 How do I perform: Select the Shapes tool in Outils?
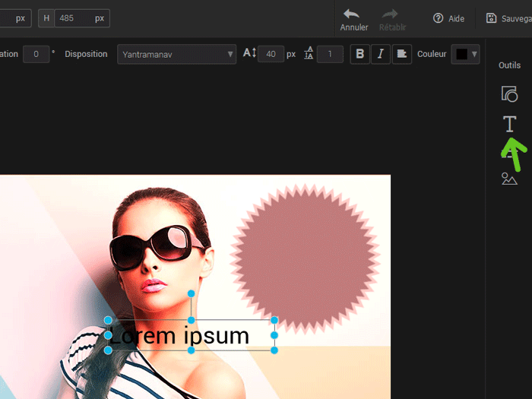[509, 94]
